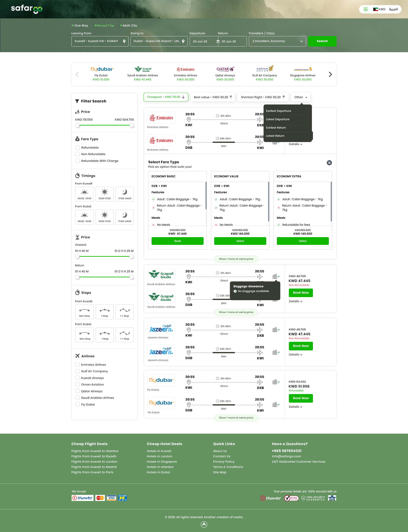Click the right handle of filter price slider

pos(132,125)
